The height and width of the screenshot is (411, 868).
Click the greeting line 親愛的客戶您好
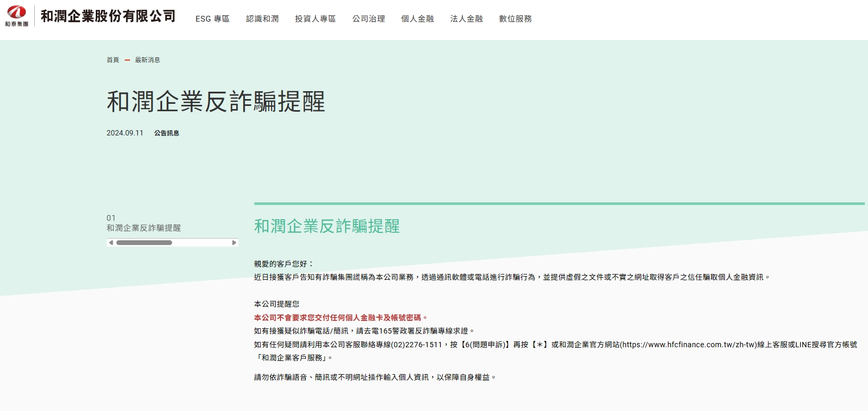click(x=284, y=264)
